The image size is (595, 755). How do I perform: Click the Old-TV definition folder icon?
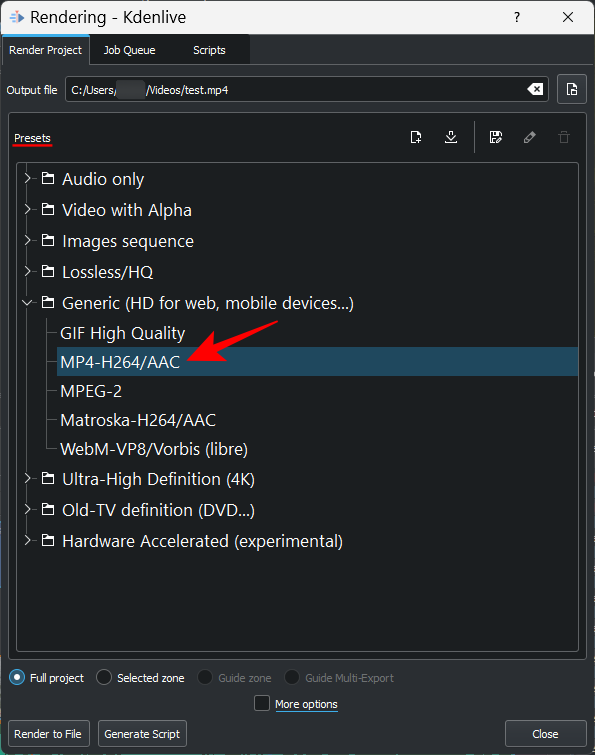pyautogui.click(x=48, y=509)
